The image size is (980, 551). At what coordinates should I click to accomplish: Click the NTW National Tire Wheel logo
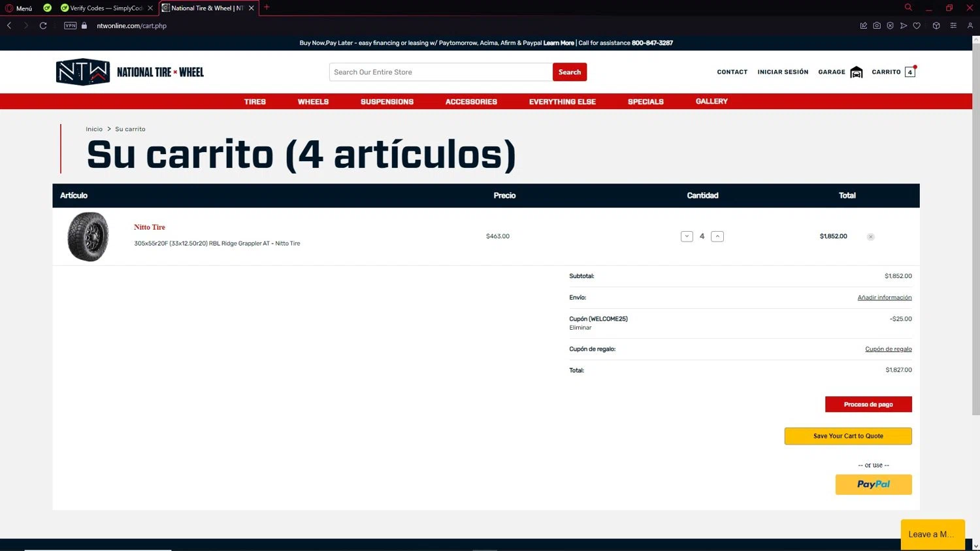pos(129,72)
